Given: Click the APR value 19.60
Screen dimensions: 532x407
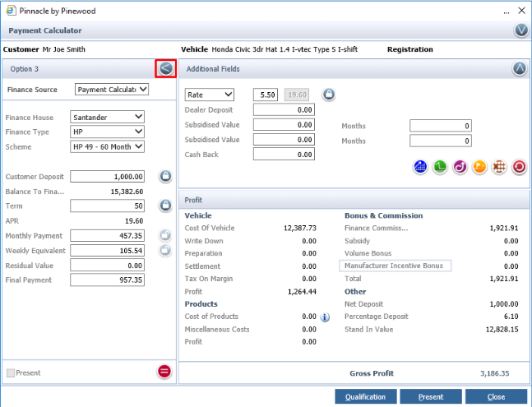Looking at the screenshot, I should tap(134, 221).
